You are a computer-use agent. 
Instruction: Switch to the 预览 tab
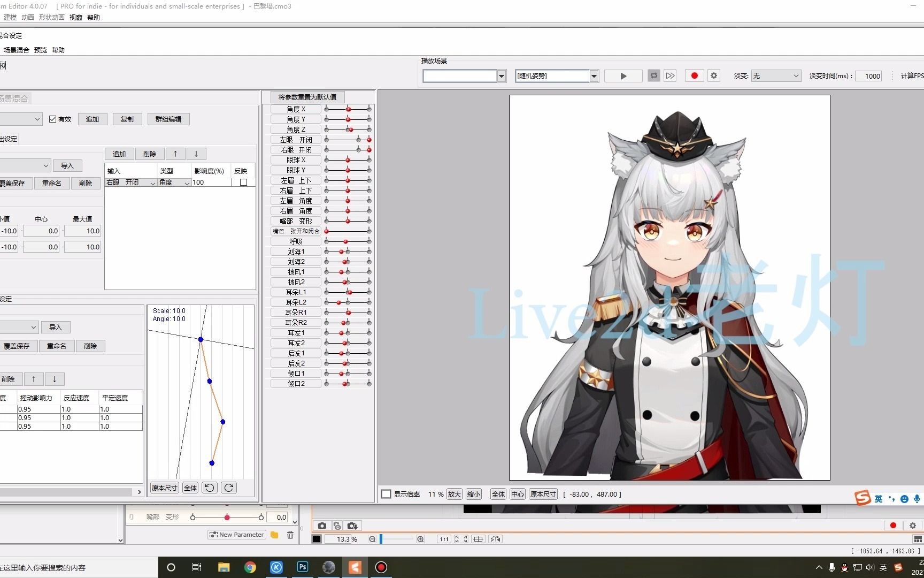(x=40, y=49)
